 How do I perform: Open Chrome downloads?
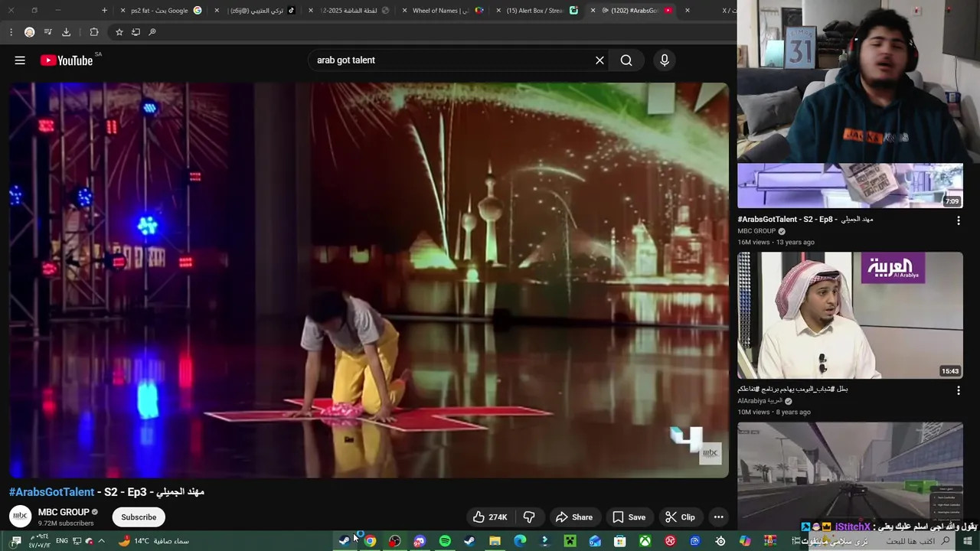click(x=66, y=32)
